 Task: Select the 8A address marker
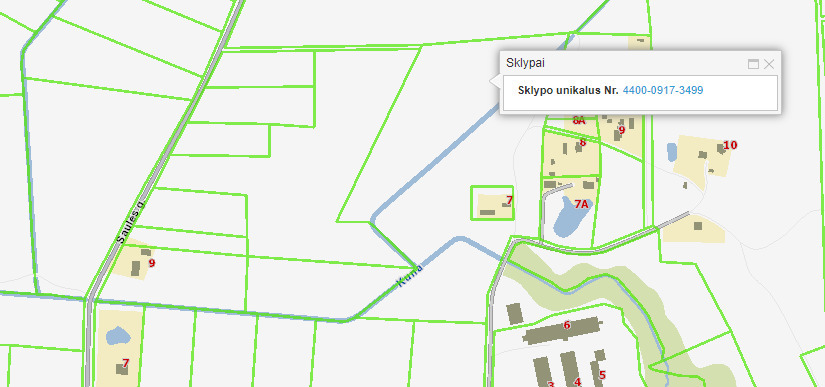(x=579, y=120)
